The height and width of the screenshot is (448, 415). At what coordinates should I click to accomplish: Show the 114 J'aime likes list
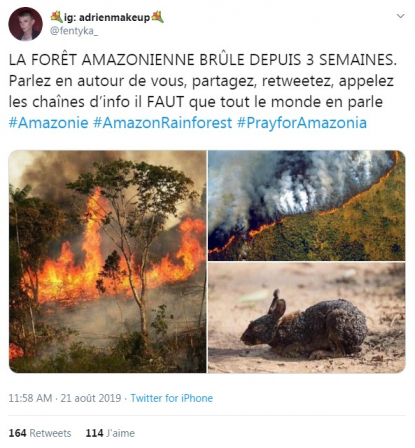pos(110,433)
